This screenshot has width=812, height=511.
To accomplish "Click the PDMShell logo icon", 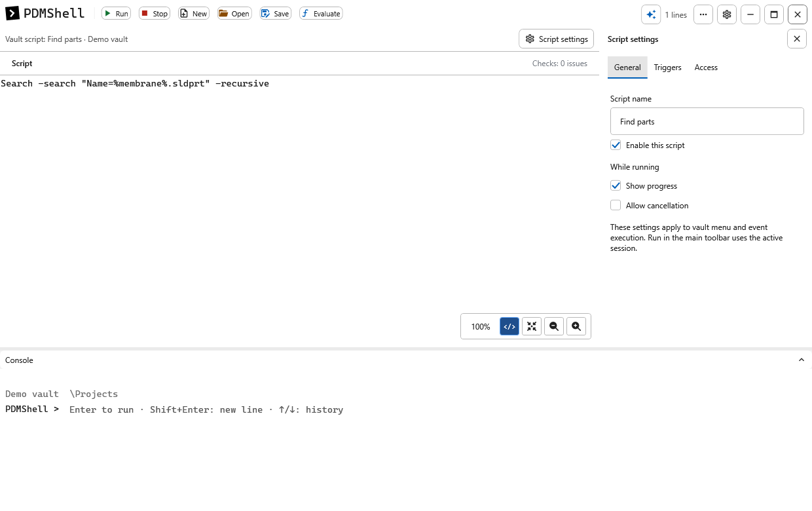I will (x=12, y=13).
